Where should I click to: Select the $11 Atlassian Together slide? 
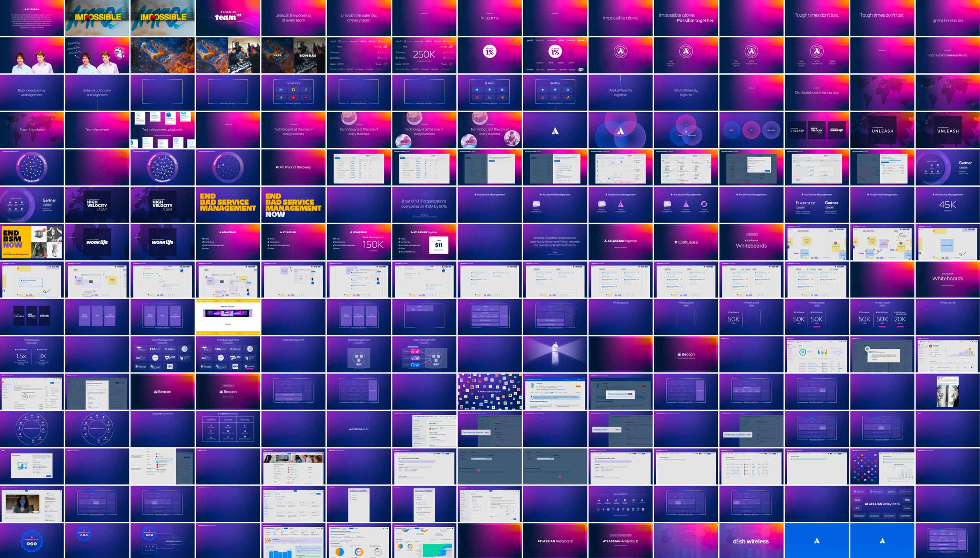coord(424,242)
